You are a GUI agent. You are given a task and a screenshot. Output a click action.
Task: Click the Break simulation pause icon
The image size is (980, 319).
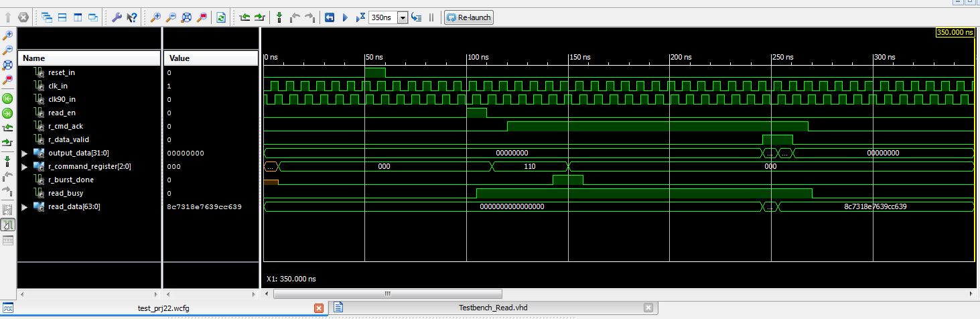point(431,17)
